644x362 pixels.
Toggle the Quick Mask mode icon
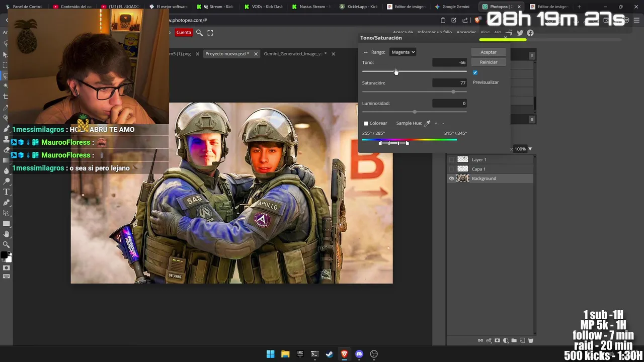coord(7,267)
